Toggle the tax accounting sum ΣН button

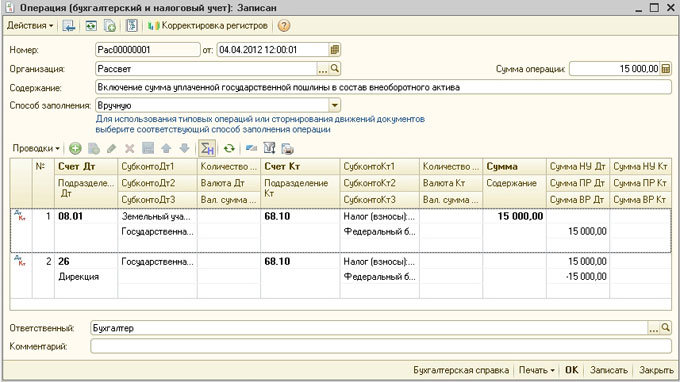[x=207, y=149]
